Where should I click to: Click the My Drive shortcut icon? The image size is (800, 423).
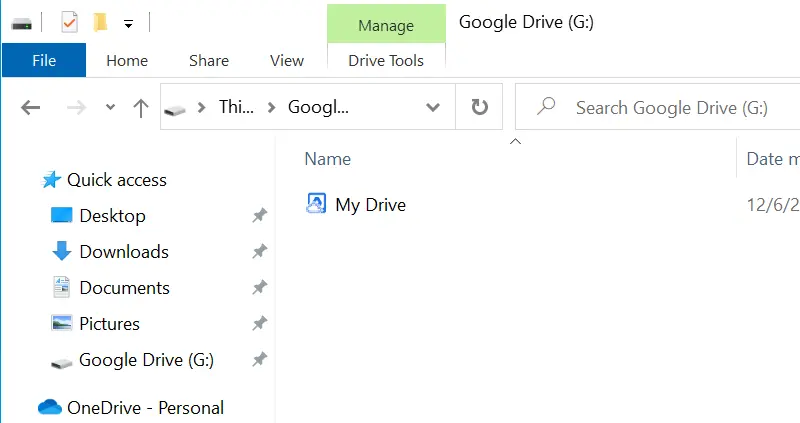(316, 203)
